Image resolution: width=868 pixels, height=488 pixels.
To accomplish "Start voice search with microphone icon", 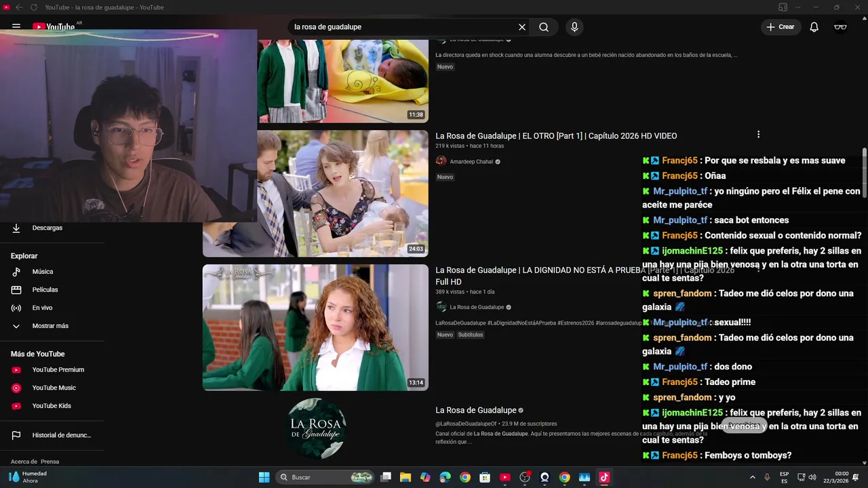I will [x=574, y=27].
